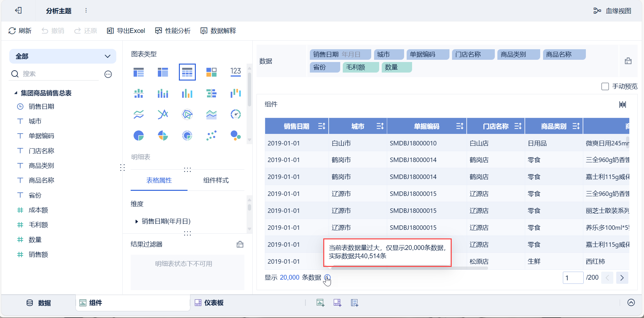Go to the next table page
644x318 pixels.
[622, 278]
